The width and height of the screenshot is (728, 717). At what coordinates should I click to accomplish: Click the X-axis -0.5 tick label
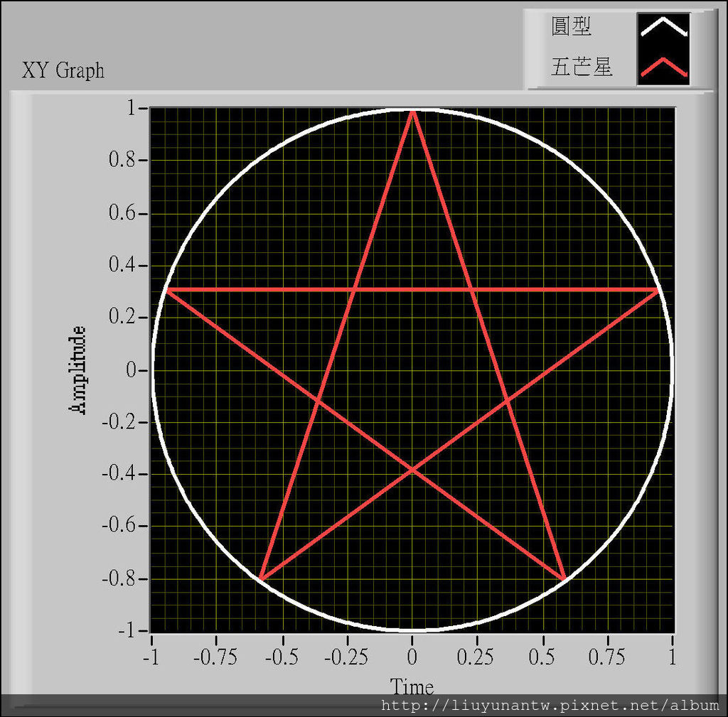(x=282, y=657)
